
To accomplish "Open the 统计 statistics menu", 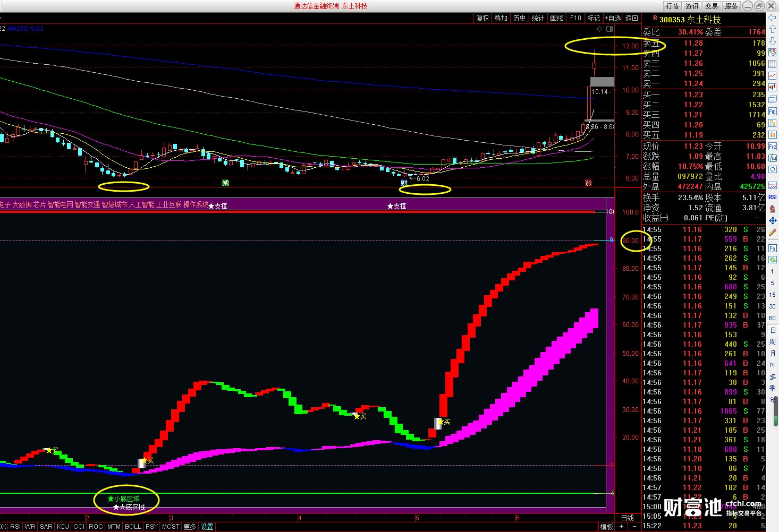I will click(538, 18).
